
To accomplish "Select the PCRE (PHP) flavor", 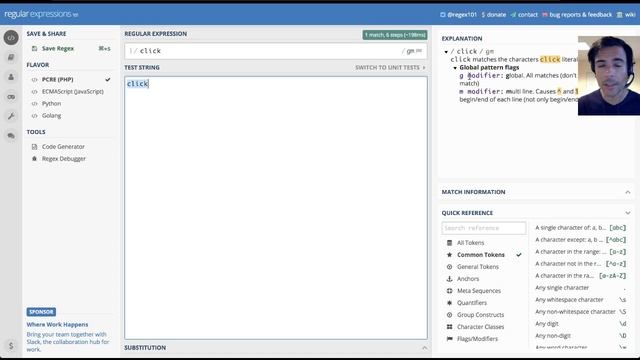I will coord(71,80).
